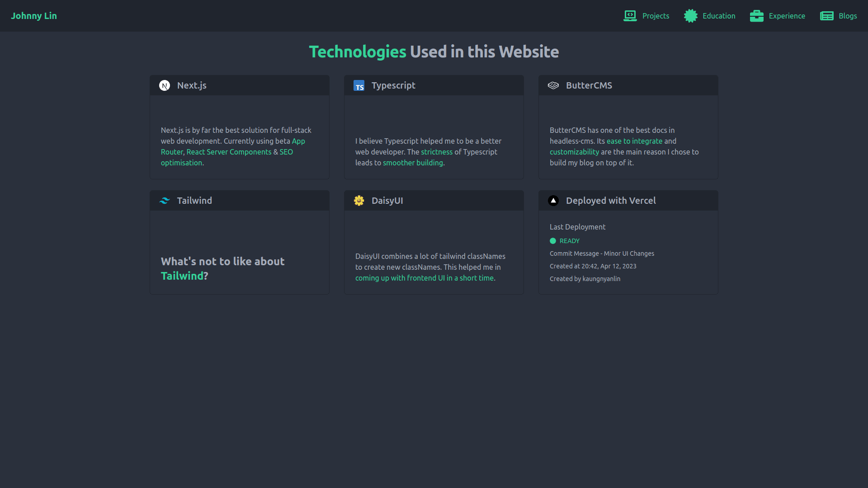The width and height of the screenshot is (868, 488).
Task: Click the Experience briefcase icon
Action: point(756,16)
